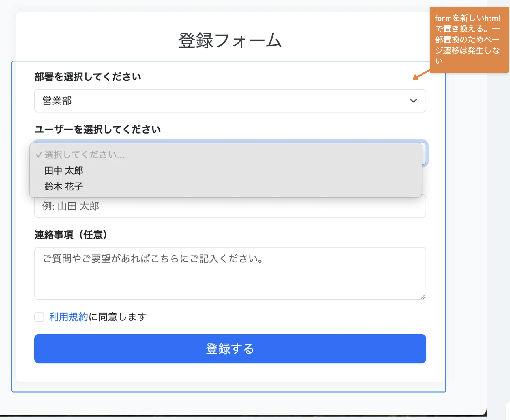Open the 利用規約 terms link
The image size is (510, 420).
(68, 317)
